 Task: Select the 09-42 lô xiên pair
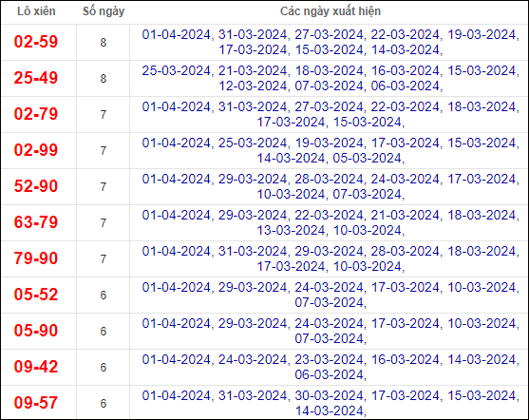(x=36, y=367)
